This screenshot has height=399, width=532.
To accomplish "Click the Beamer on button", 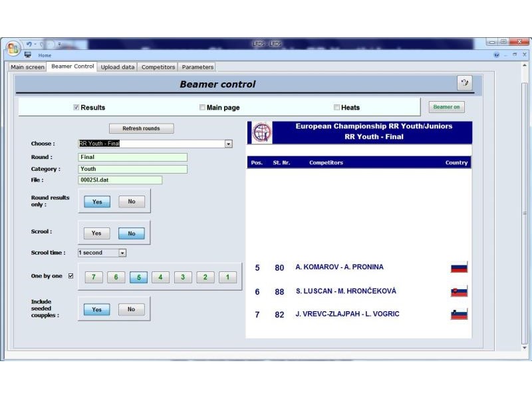I will (x=446, y=107).
